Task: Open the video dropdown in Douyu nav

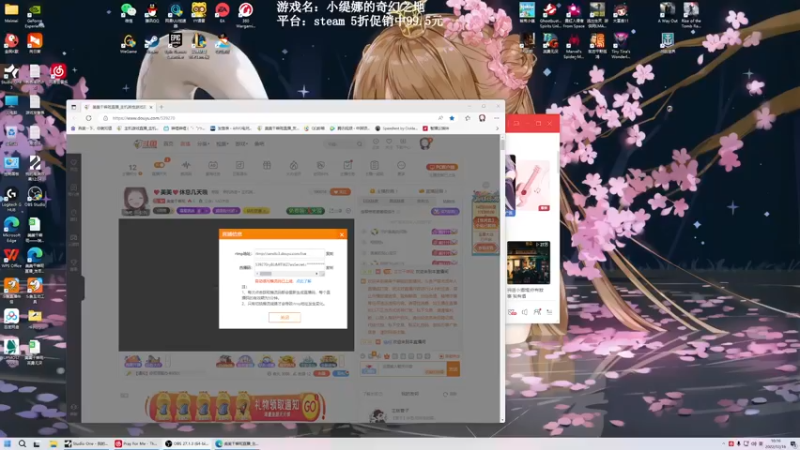Action: point(222,144)
